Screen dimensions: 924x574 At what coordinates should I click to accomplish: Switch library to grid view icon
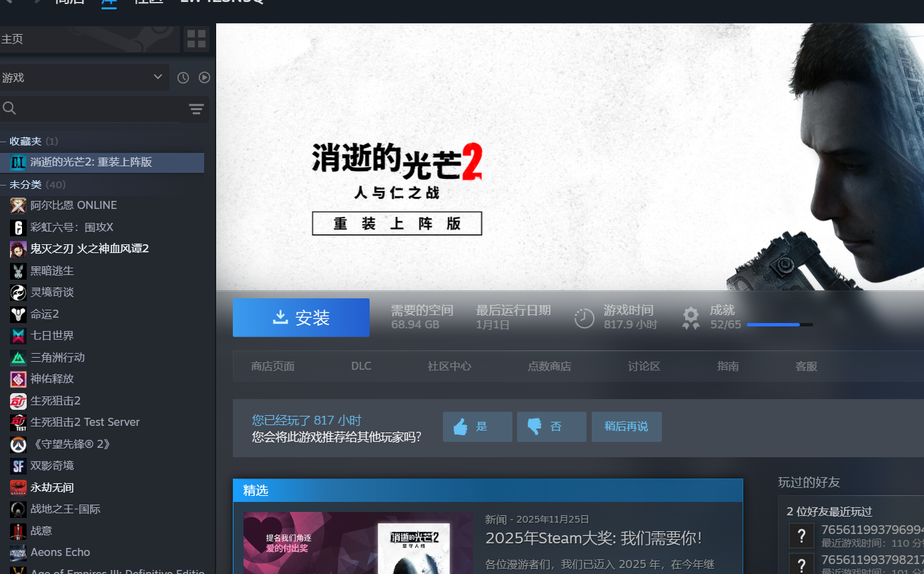[196, 39]
